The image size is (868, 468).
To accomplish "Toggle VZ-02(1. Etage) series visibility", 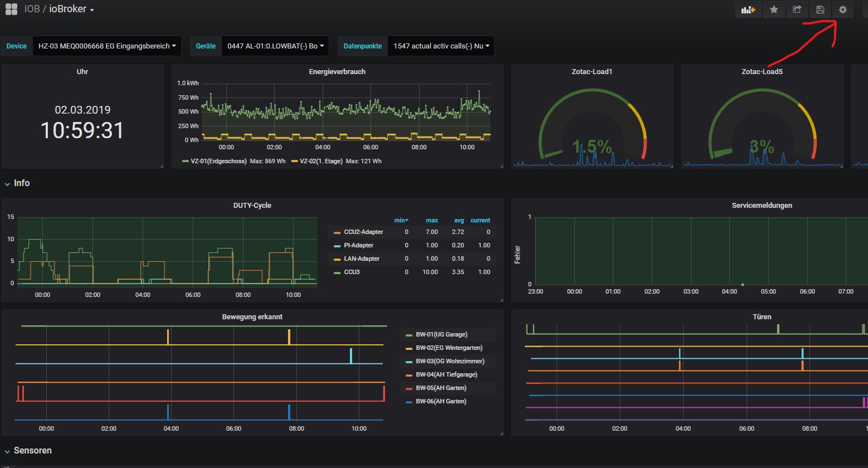I will click(321, 161).
